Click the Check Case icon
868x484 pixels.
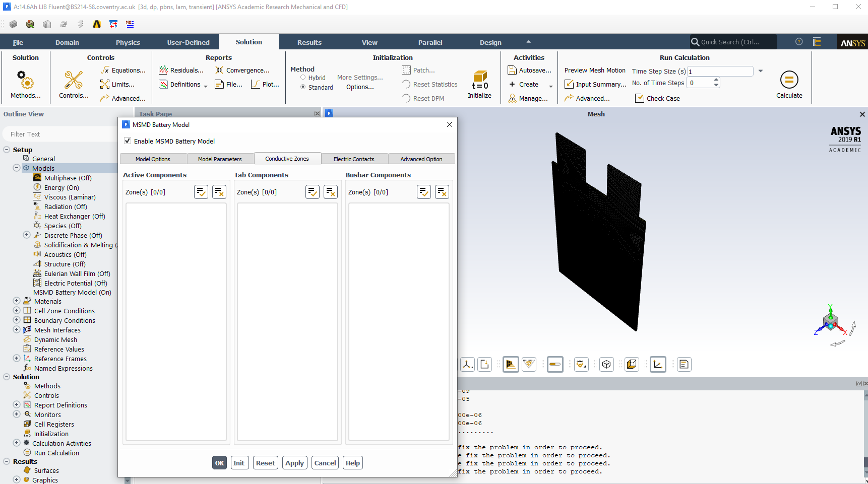[x=640, y=98]
